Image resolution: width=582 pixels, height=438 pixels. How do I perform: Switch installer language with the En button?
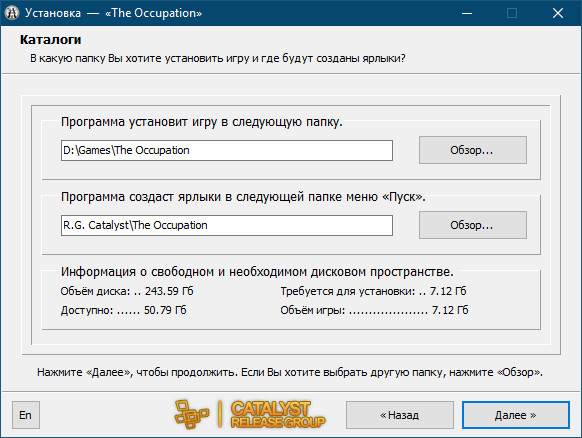[26, 415]
